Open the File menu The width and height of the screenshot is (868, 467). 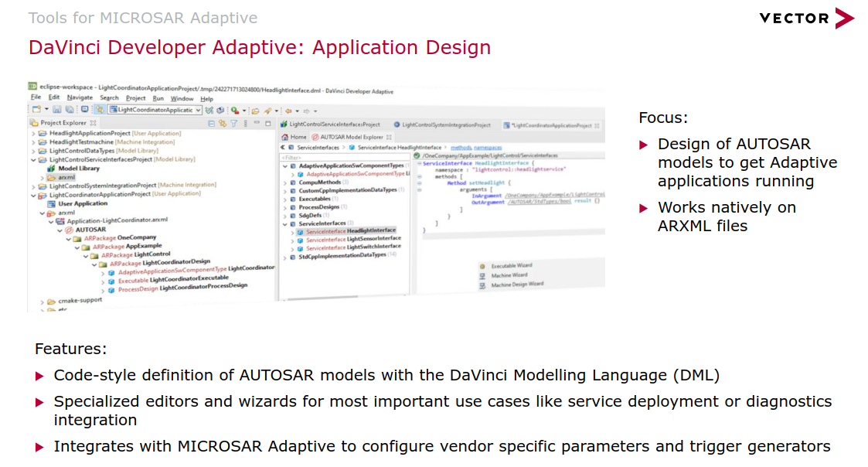36,97
